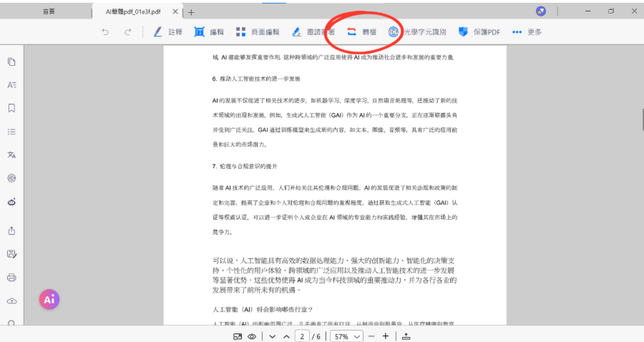Open the 頁面編輯 page editing tool

(258, 31)
